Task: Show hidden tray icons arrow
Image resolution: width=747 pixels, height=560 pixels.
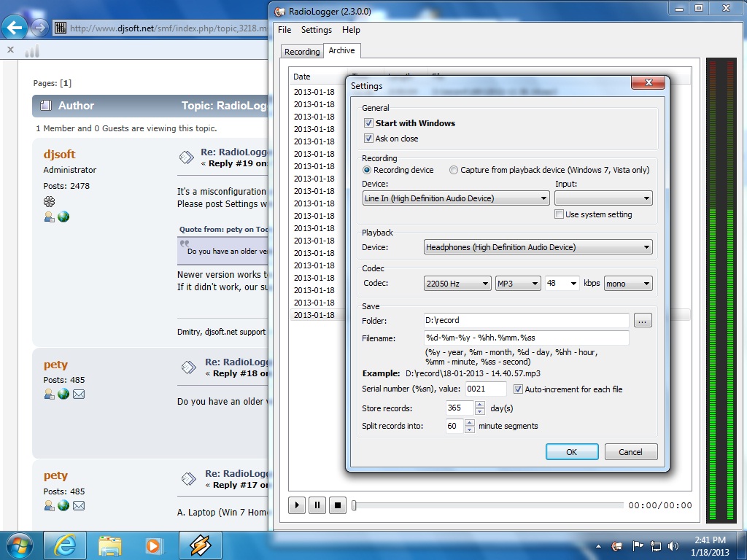Action: [x=598, y=547]
